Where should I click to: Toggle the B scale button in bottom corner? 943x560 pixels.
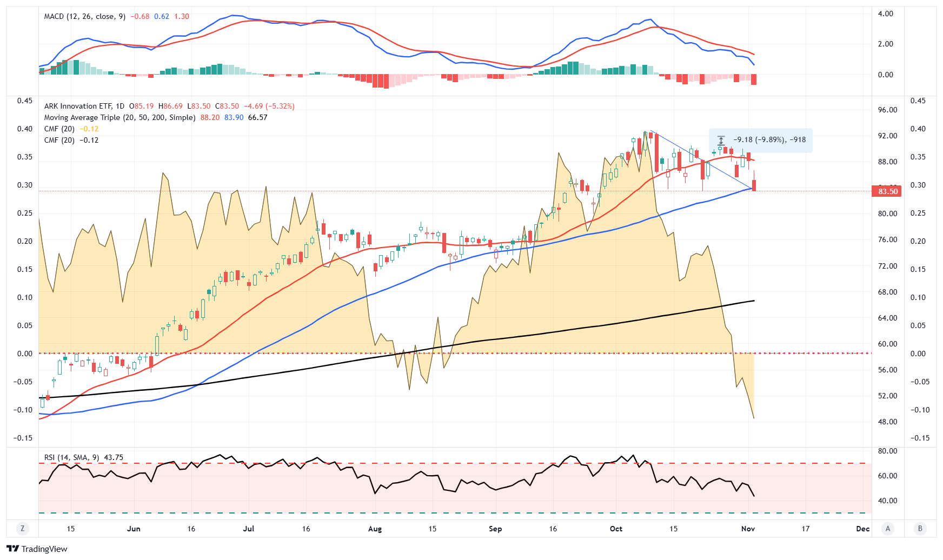(920, 529)
